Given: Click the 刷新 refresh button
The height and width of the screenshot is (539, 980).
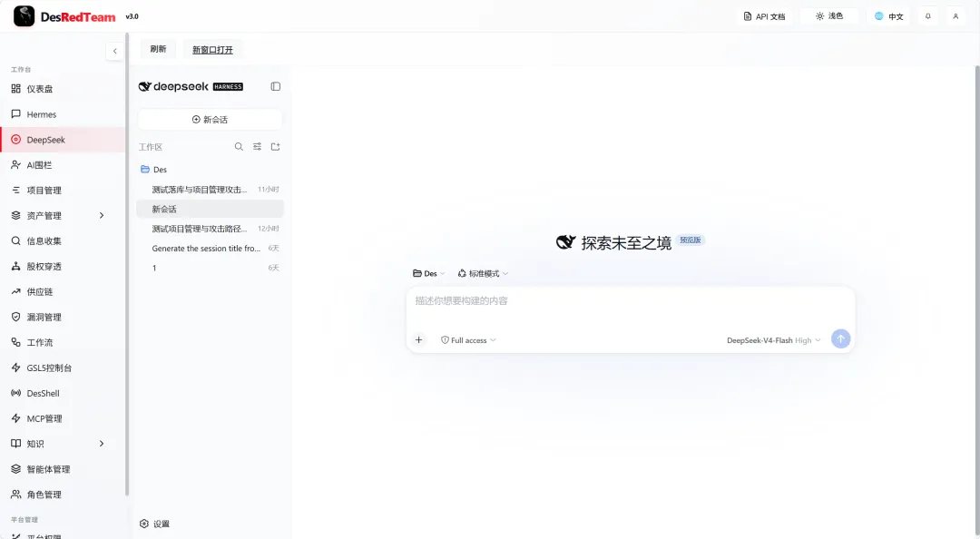Looking at the screenshot, I should 158,49.
